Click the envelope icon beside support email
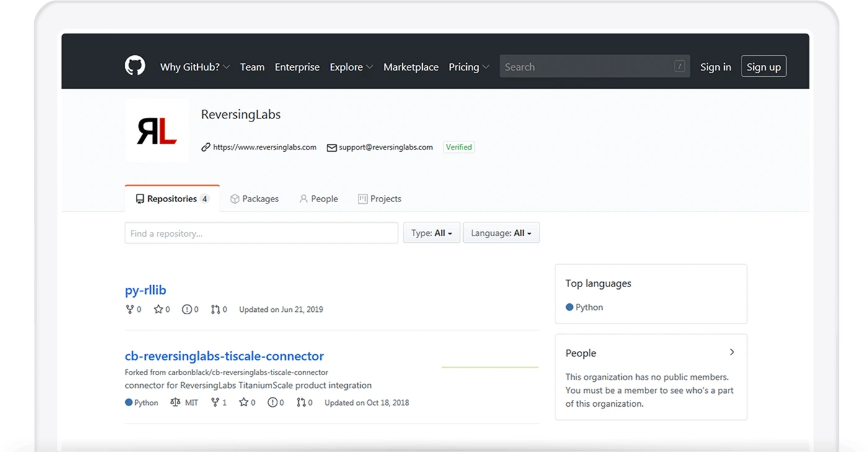 [332, 148]
